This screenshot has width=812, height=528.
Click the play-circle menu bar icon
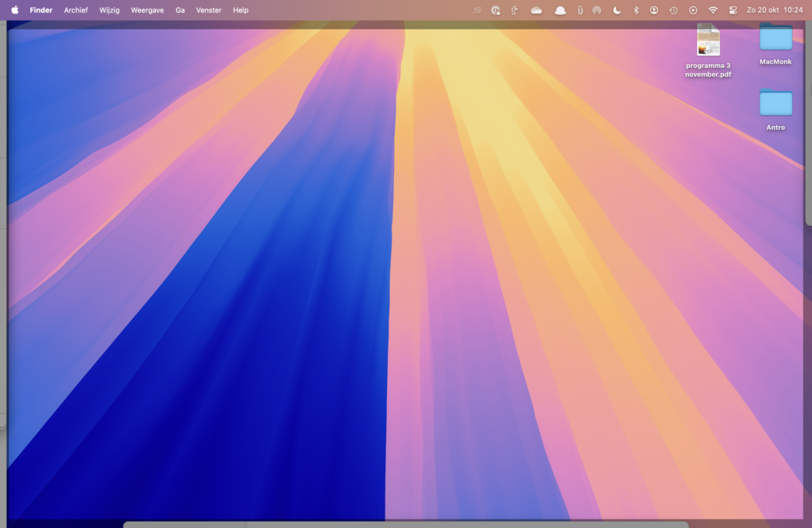[x=693, y=10]
